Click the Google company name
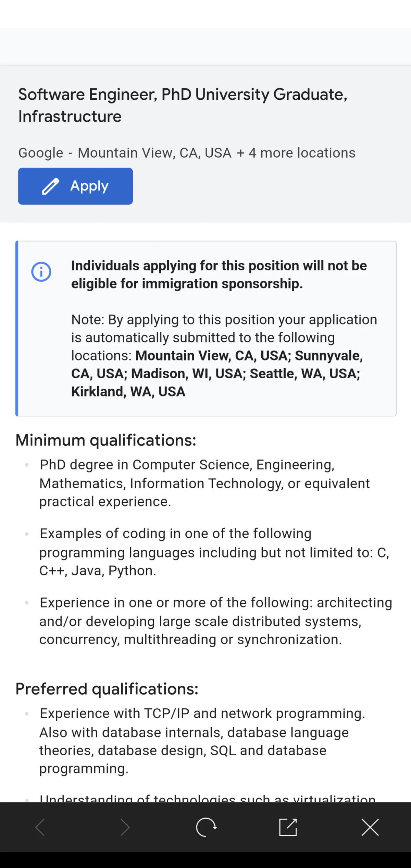The height and width of the screenshot is (868, 411). point(41,153)
